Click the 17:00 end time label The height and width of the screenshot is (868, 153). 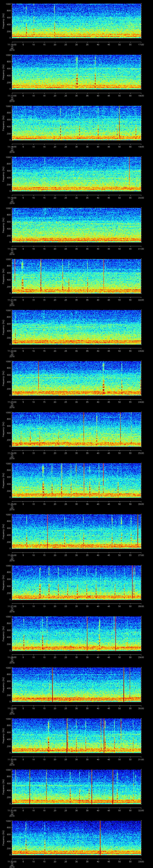pyautogui.click(x=141, y=44)
